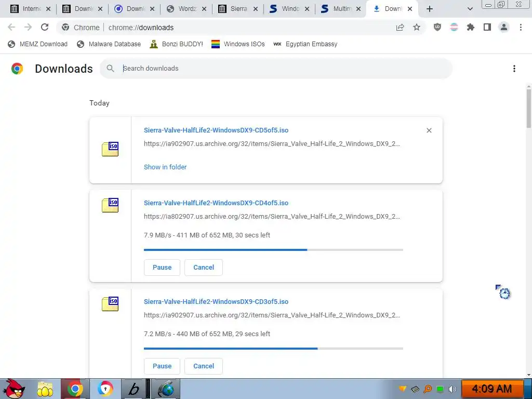Click the Search downloads field
This screenshot has height=399, width=532.
pyautogui.click(x=276, y=69)
